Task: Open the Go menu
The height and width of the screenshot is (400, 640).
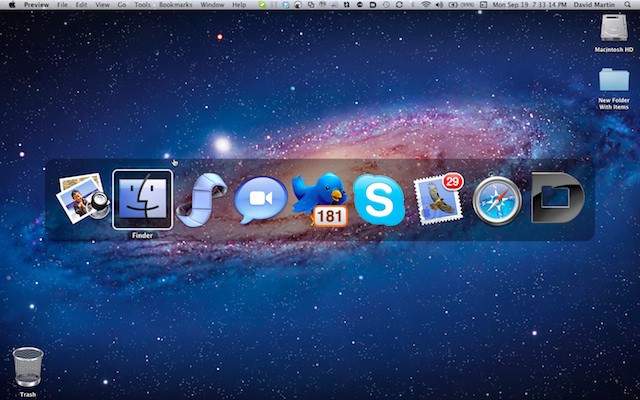Action: coord(122,5)
